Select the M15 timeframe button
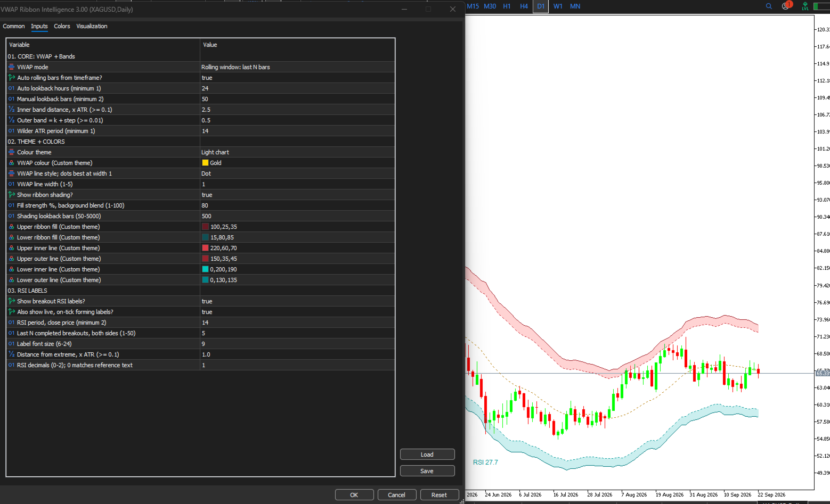The width and height of the screenshot is (830, 504). (x=473, y=6)
